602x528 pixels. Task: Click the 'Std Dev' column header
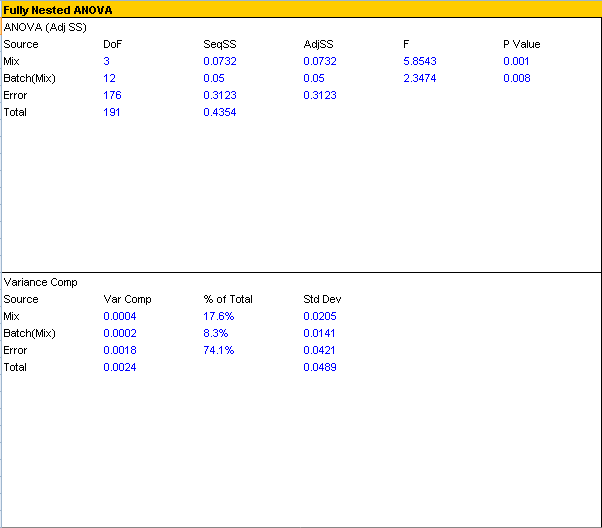(x=322, y=299)
